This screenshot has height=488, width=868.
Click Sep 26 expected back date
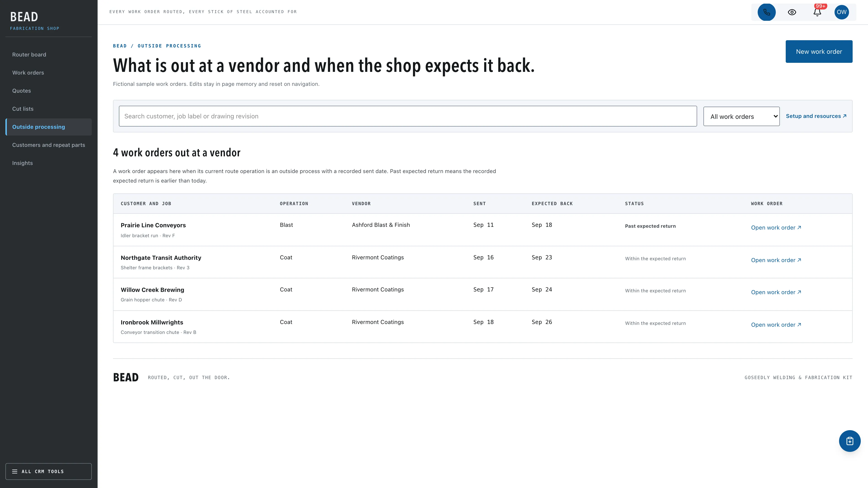[x=542, y=322]
